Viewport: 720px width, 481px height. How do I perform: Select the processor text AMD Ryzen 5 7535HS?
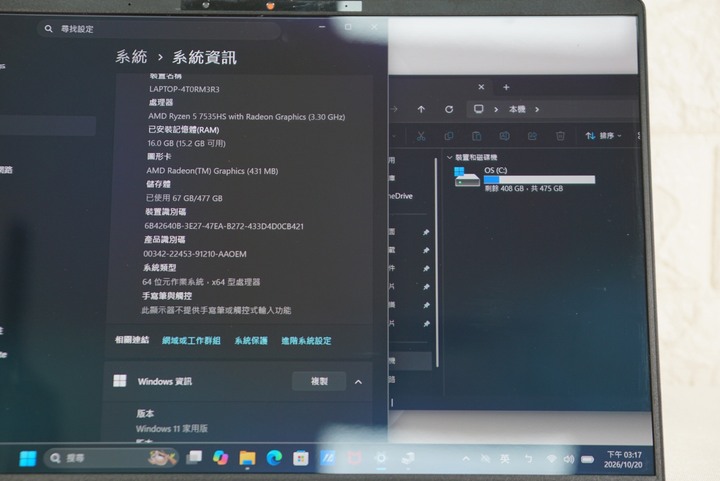[x=247, y=117]
